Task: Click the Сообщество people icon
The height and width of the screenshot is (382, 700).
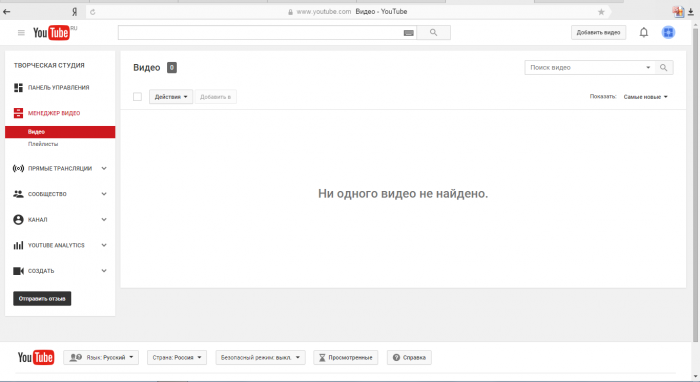Action: (x=18, y=194)
